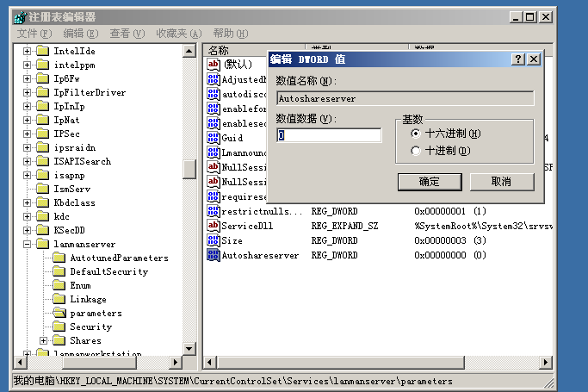588x392 pixels.
Task: Open the 查看(V) menu
Action: pyautogui.click(x=127, y=34)
